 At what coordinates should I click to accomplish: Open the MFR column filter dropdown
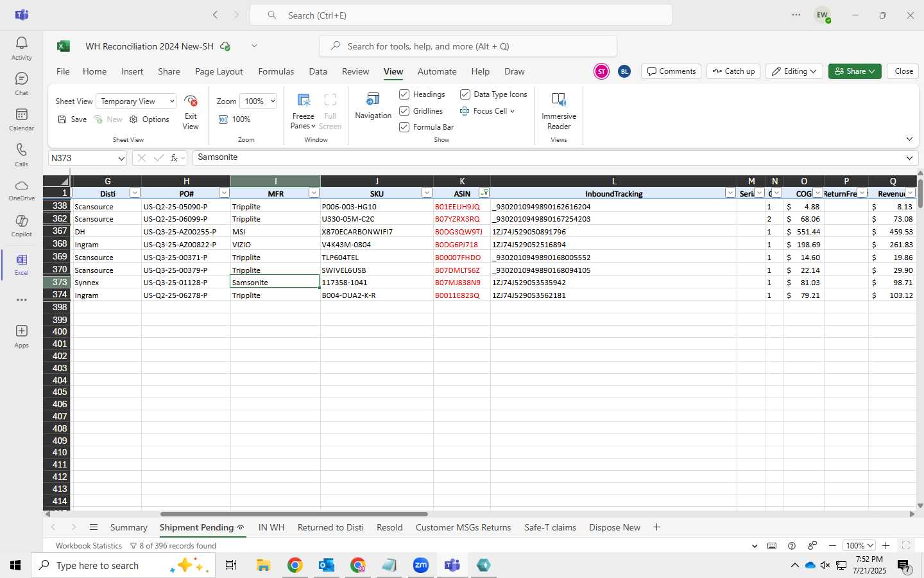(313, 193)
